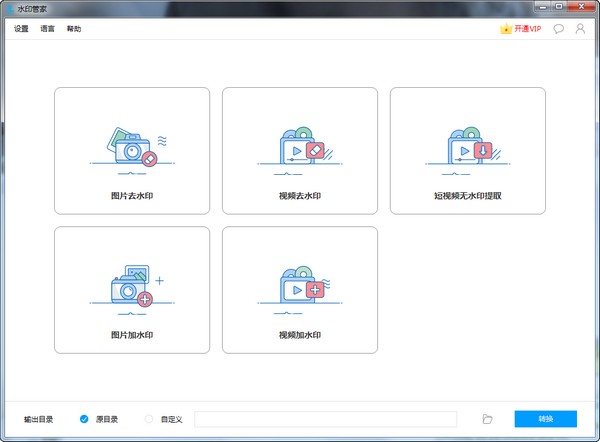This screenshot has width=600, height=442.
Task: Click the 图片去水印 card label text
Action: pos(132,196)
